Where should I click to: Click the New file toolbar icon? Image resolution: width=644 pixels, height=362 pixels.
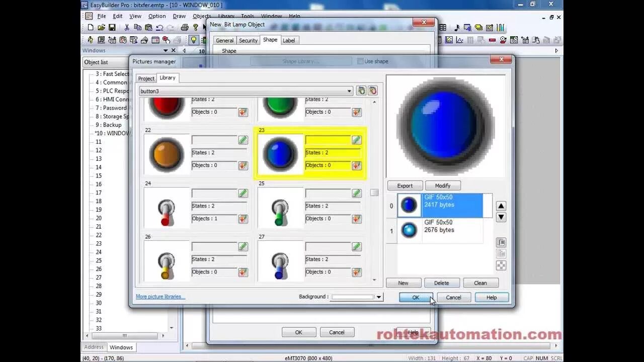pos(91,27)
